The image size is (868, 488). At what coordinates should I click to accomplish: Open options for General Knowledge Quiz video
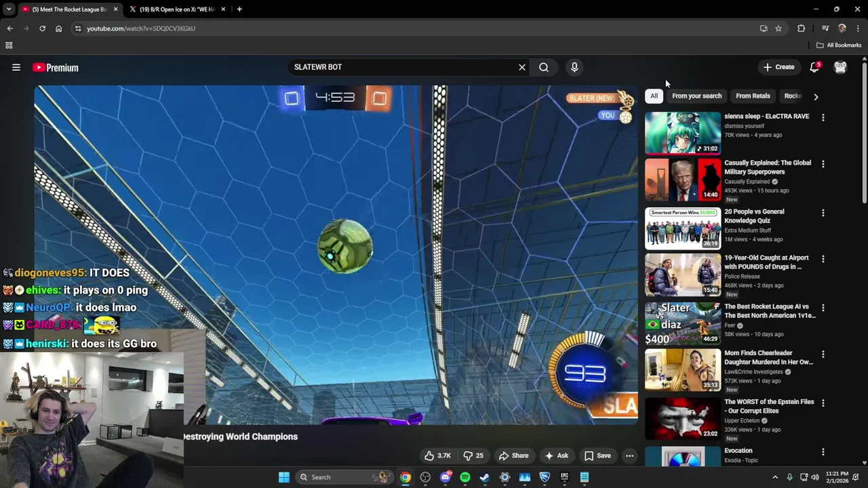point(823,213)
